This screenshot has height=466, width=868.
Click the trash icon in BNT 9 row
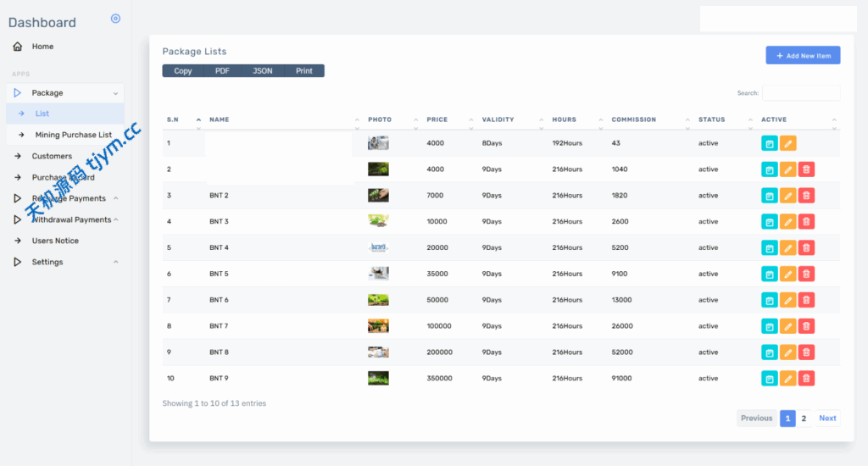[x=806, y=379]
